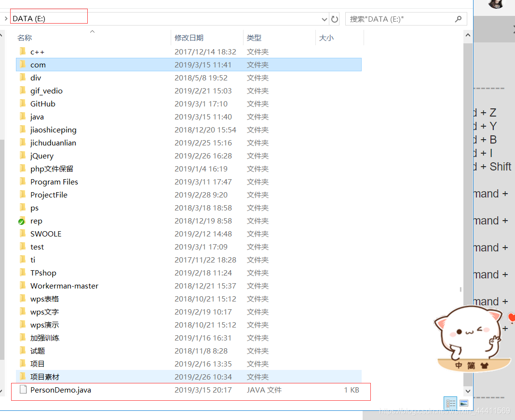Click the file list scrollbar down arrow
Screen dimensions: 515x420
click(468, 391)
